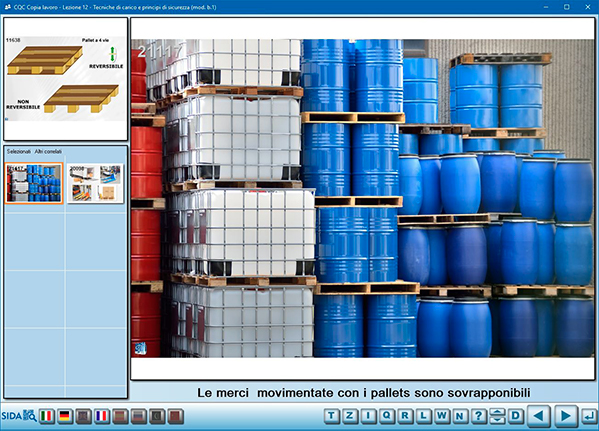
Task: Select the blue barrels thumbnail
Action: pos(34,183)
